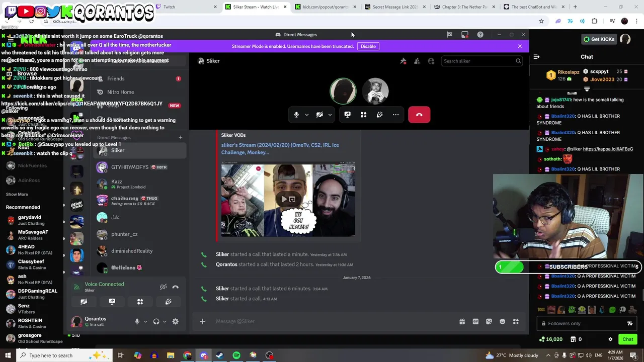Viewport: 644px width, 362px height.
Task: Open DM with Kazz
Action: pyautogui.click(x=140, y=184)
